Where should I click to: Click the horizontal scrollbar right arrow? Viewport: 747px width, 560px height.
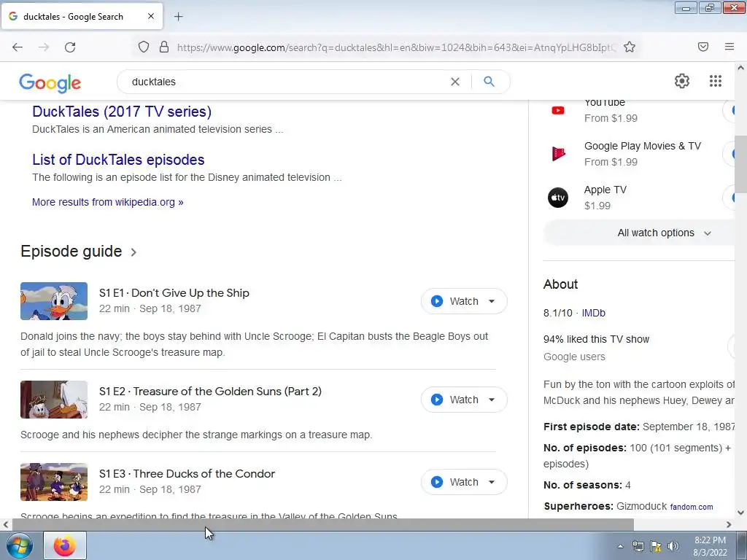pos(729,525)
